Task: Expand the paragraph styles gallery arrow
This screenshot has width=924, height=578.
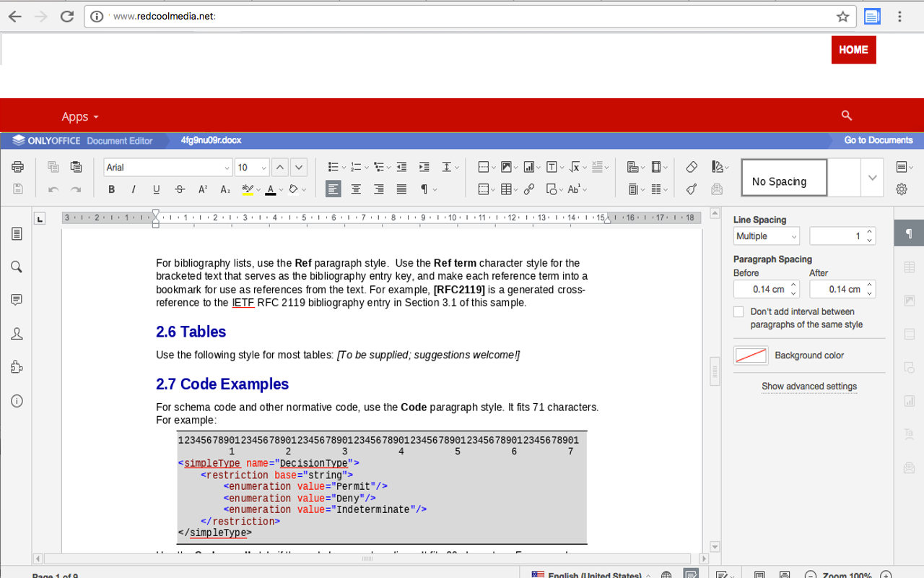Action: point(872,178)
